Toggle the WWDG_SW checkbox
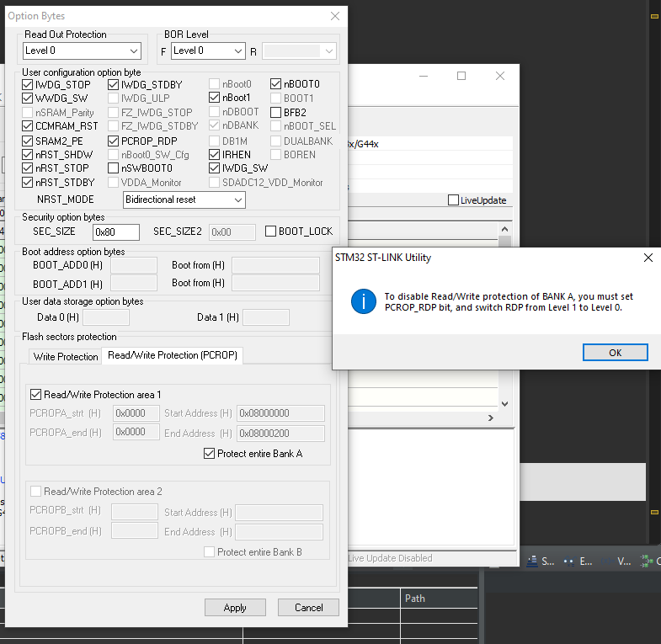 click(28, 98)
